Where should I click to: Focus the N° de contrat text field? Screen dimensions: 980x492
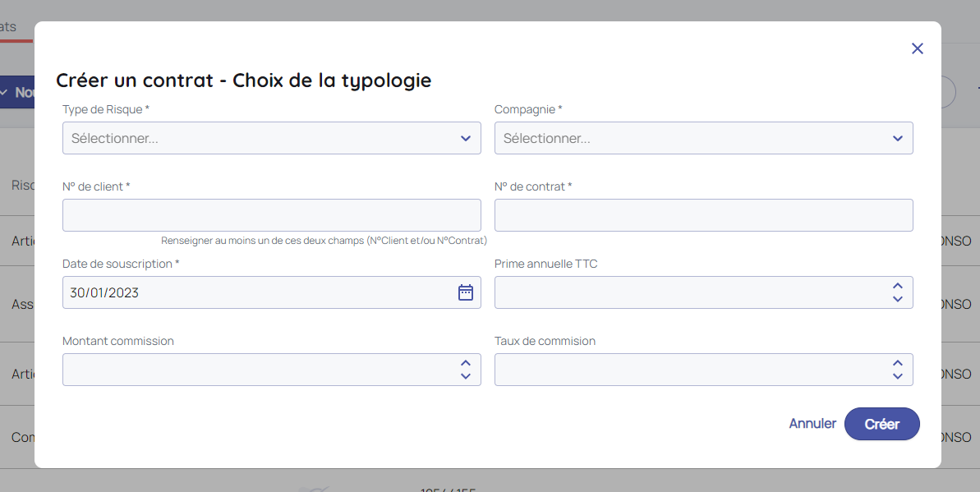[x=703, y=215]
